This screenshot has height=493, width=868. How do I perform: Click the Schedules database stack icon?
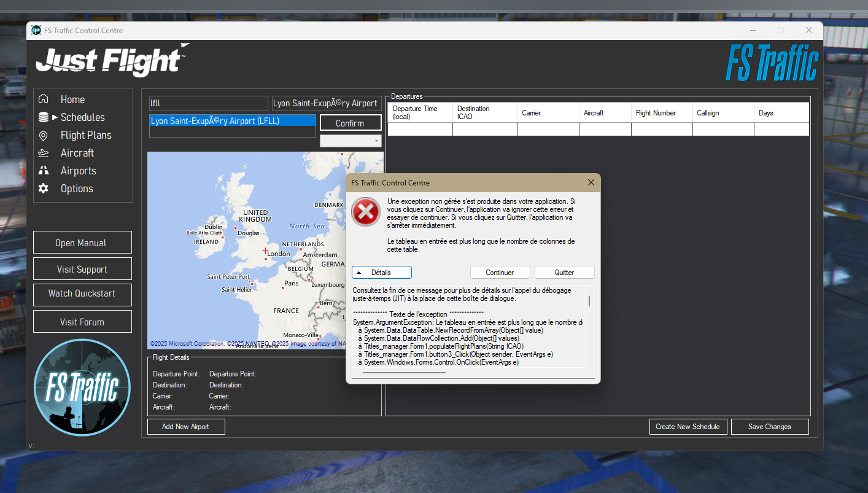pos(43,117)
